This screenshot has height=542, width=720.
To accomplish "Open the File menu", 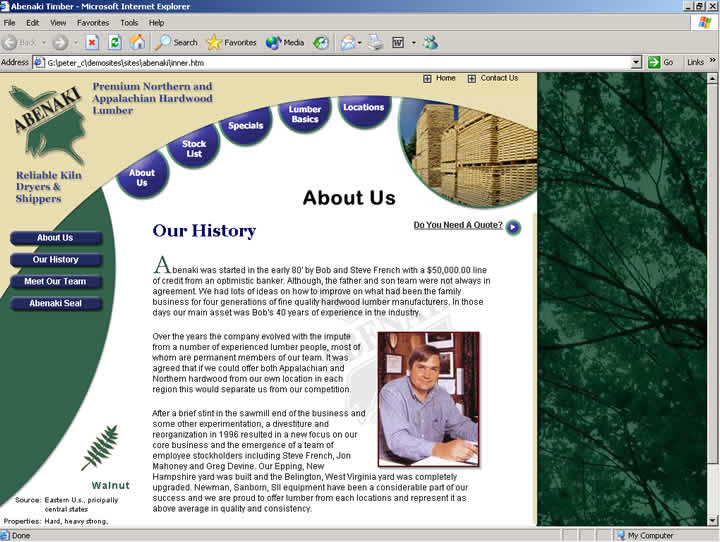I will click(x=9, y=23).
